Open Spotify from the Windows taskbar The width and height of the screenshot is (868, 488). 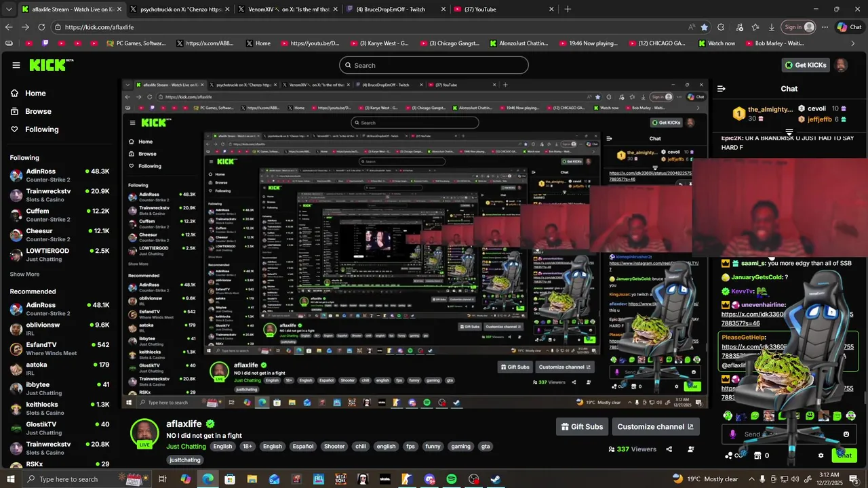tap(452, 479)
